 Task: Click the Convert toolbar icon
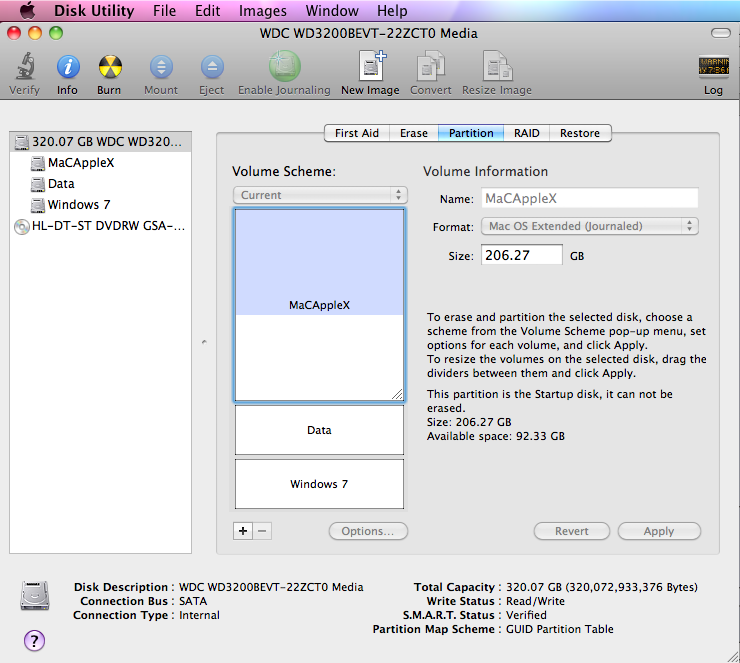430,66
